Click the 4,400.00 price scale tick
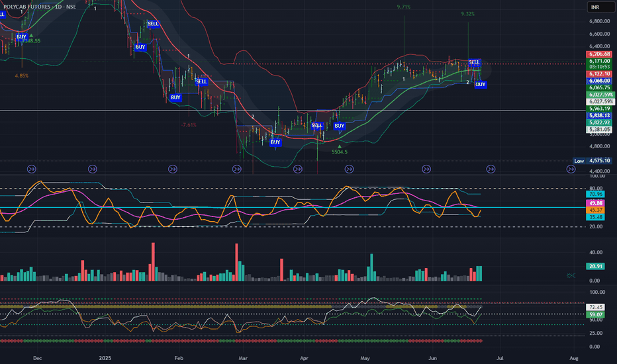The image size is (617, 364). point(599,171)
